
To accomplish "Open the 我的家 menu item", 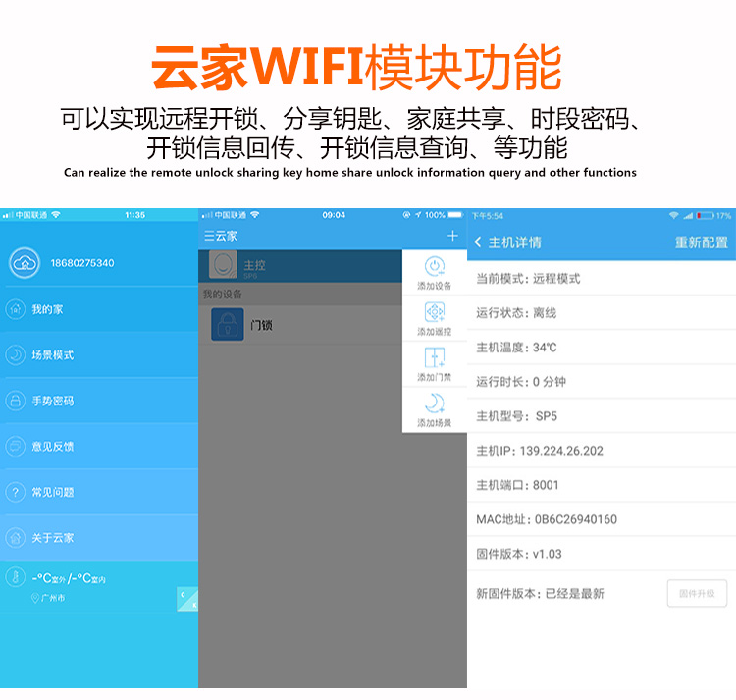I will tap(99, 309).
